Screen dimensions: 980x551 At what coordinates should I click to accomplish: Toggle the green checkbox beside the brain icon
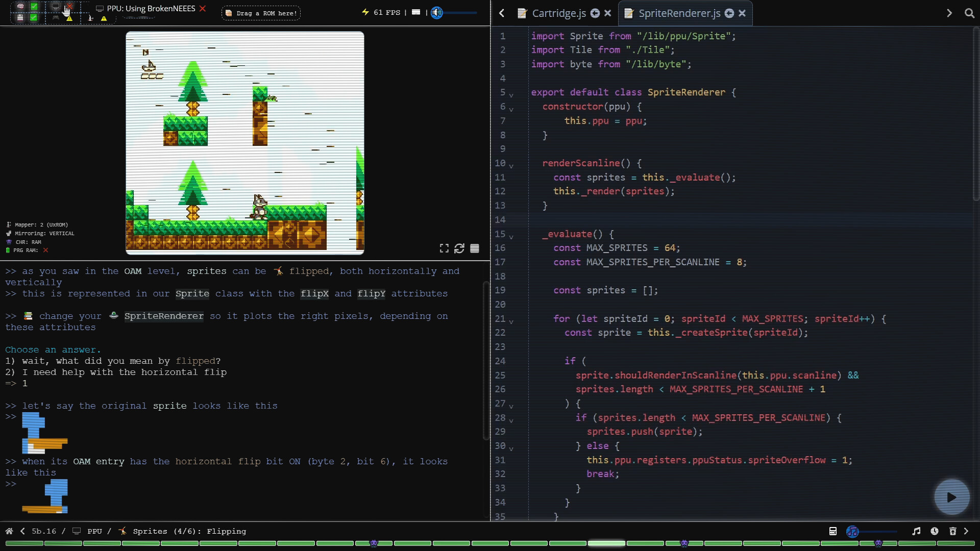(x=34, y=6)
